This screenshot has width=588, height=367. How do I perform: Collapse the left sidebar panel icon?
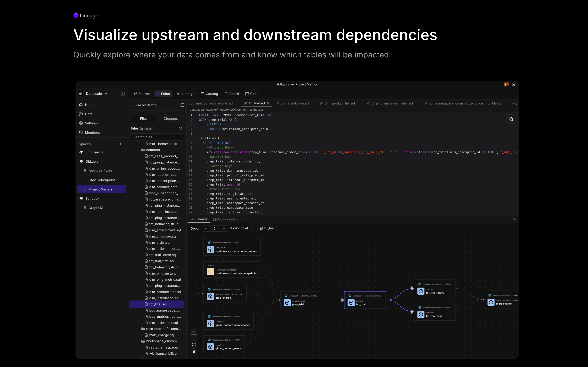(x=123, y=94)
